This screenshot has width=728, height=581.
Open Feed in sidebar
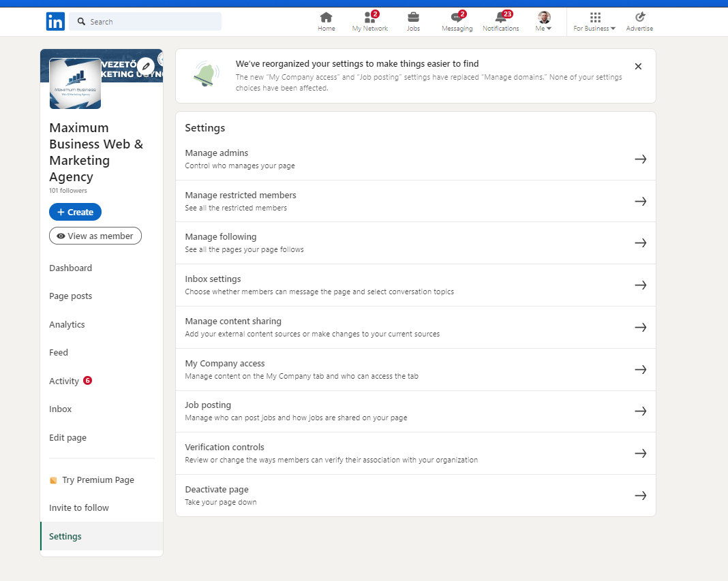click(59, 352)
